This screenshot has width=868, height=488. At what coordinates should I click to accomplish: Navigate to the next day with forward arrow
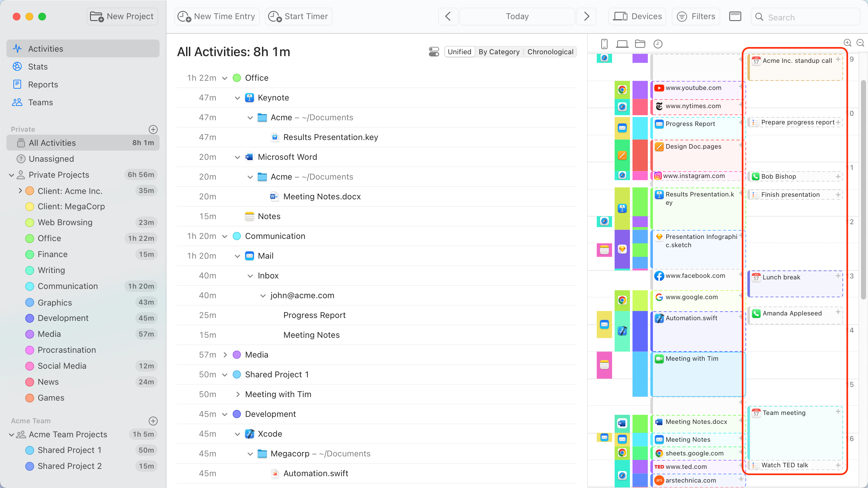(x=586, y=16)
